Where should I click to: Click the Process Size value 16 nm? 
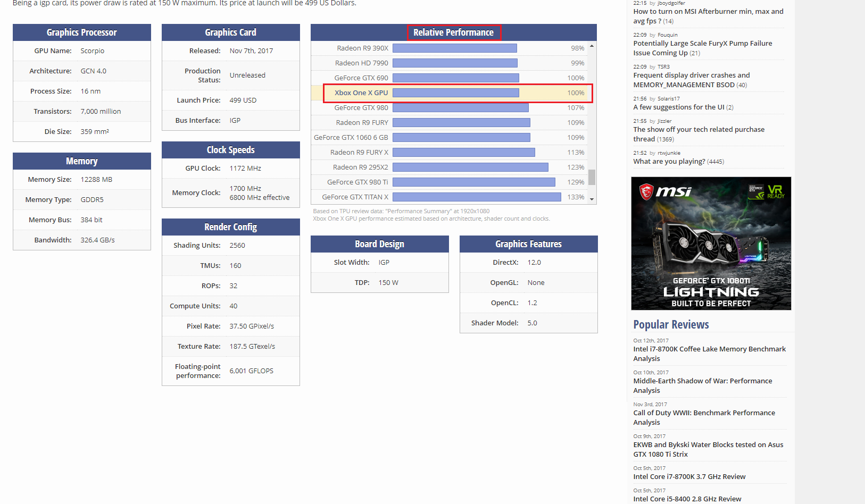pos(90,91)
